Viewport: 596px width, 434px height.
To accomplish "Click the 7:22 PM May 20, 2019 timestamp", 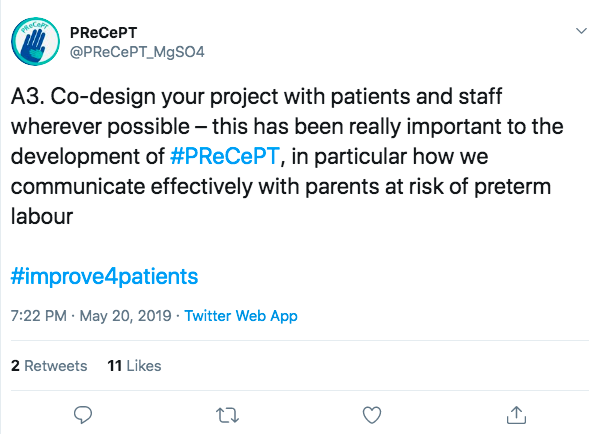I will [91, 316].
